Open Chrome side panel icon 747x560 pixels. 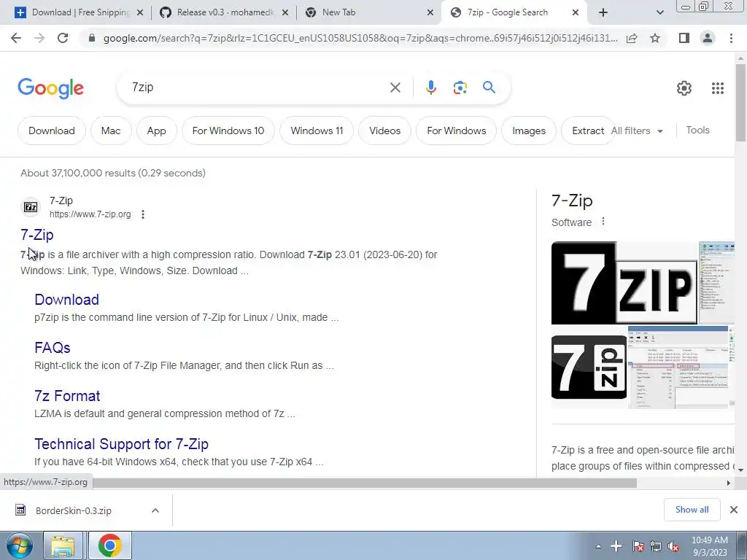click(x=684, y=38)
